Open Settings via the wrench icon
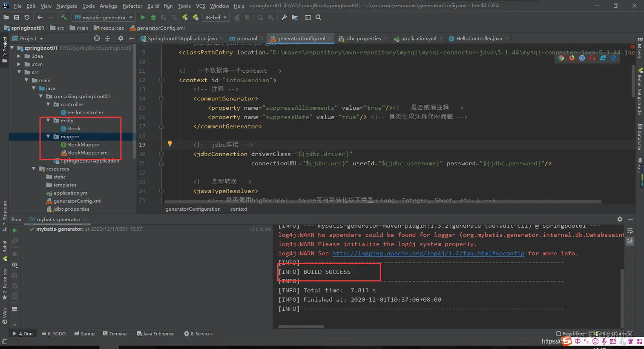Screen dimensions: 644x349 click(284, 17)
